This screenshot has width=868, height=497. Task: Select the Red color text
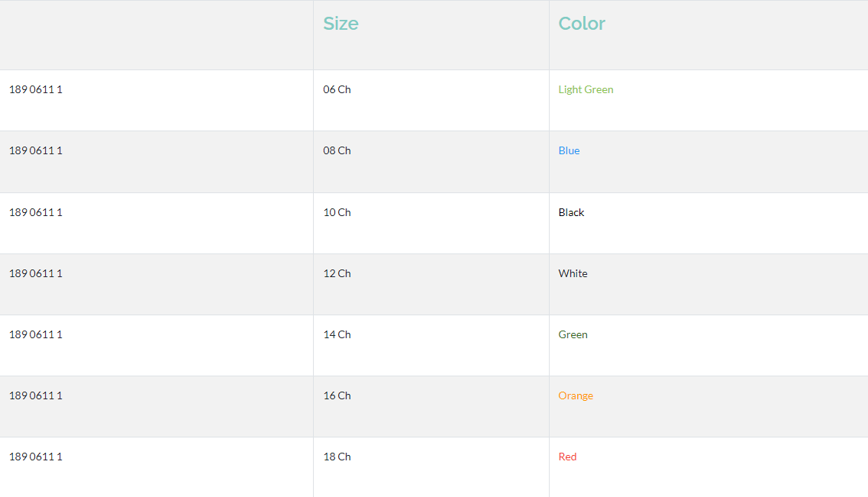567,457
